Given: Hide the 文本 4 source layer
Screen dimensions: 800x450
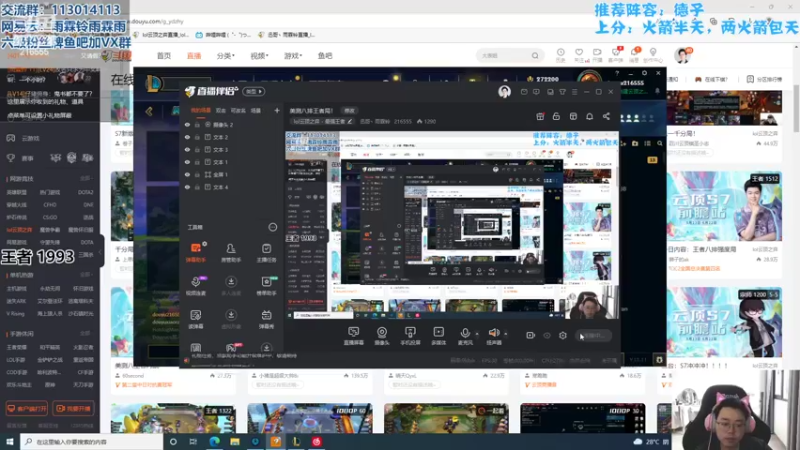Looking at the screenshot, I should (187, 187).
